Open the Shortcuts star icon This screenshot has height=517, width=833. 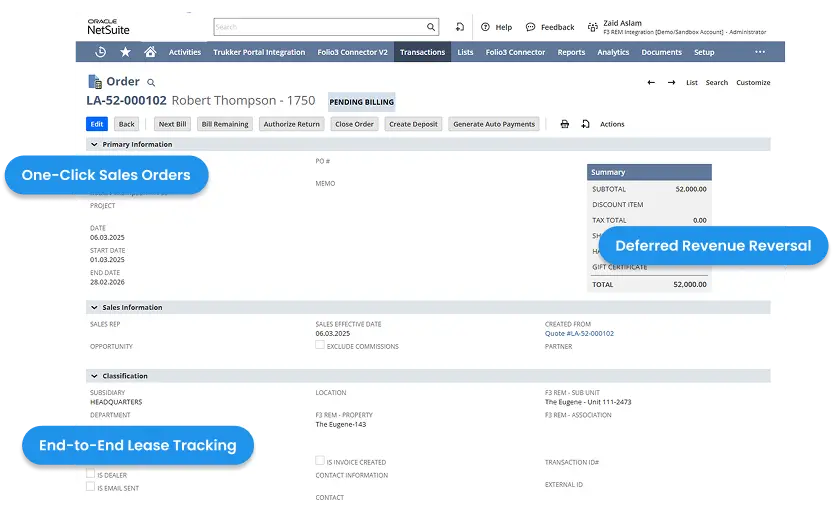(125, 52)
